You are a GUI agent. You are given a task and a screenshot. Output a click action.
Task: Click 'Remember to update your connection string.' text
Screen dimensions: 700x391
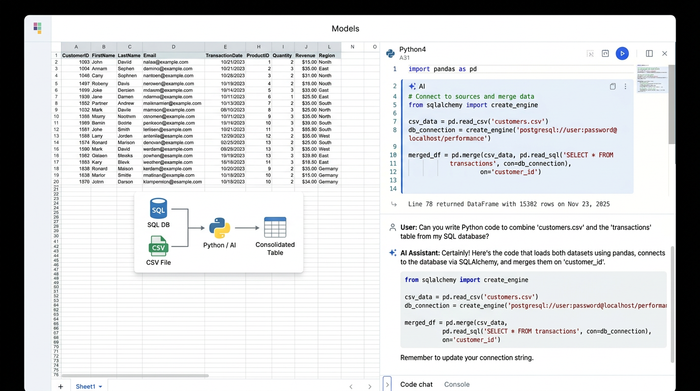point(467,358)
